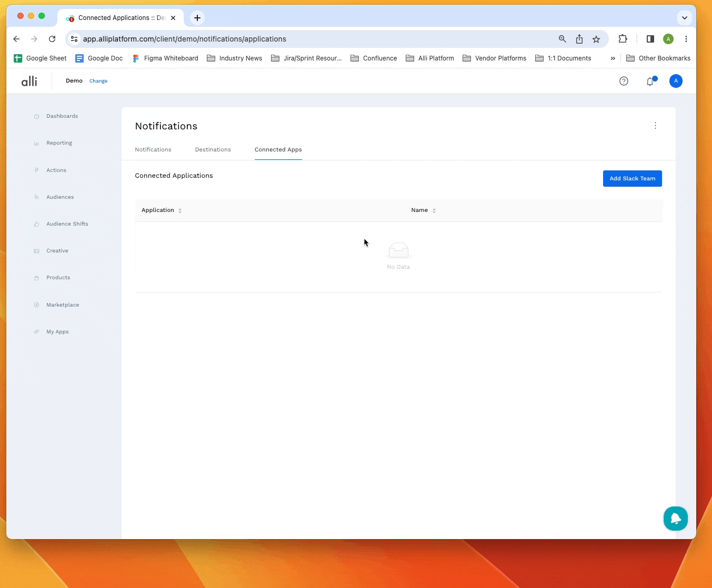This screenshot has width=712, height=588.
Task: Open Dashboards in the sidebar
Action: 62,116
